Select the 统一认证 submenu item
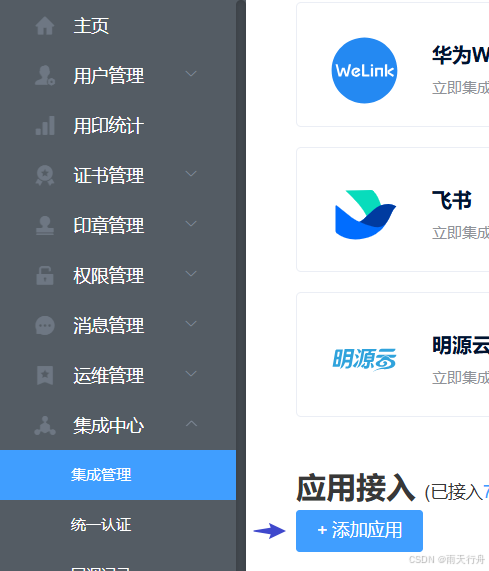 (x=118, y=525)
